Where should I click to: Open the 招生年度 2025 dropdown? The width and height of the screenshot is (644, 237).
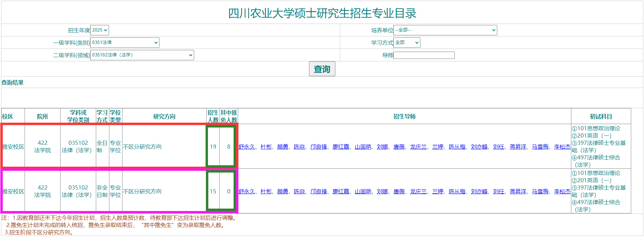tap(99, 30)
